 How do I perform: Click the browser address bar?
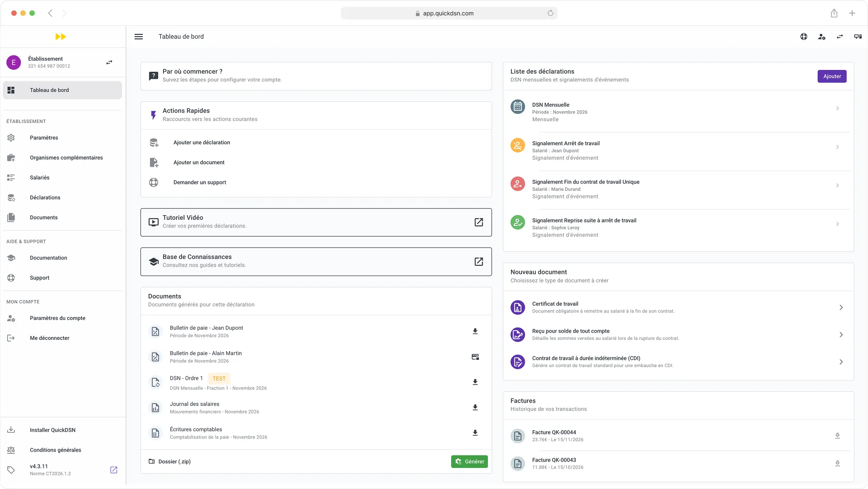pos(449,13)
